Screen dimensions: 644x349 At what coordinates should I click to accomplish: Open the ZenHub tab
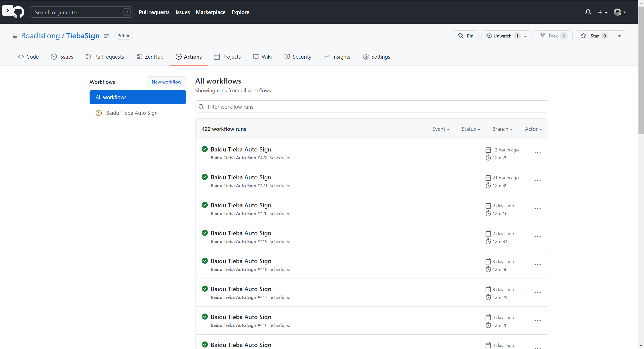click(150, 57)
